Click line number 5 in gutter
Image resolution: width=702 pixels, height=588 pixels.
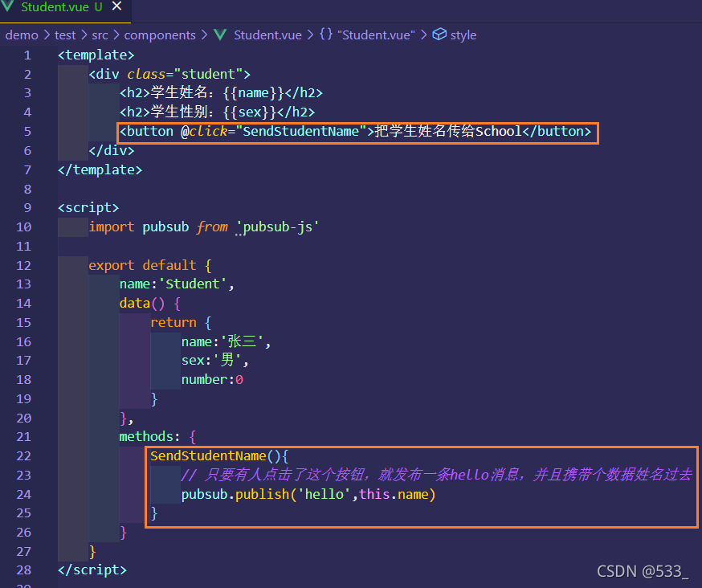click(27, 131)
